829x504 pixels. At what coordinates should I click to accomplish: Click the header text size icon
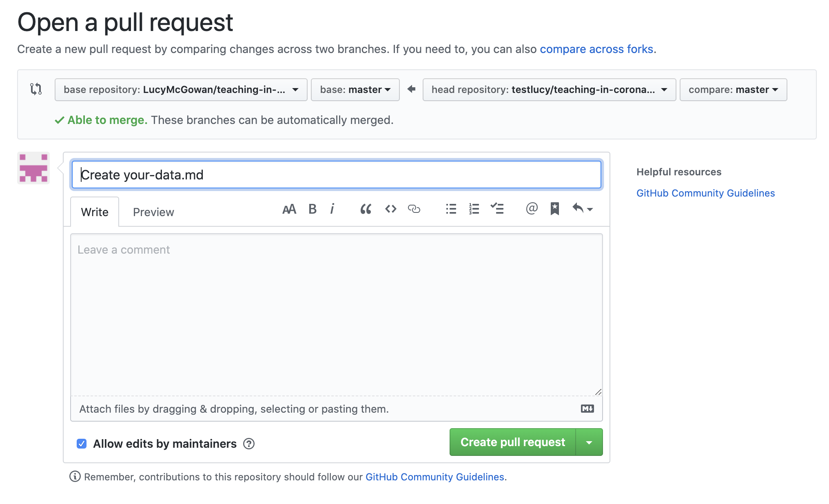[x=289, y=209]
